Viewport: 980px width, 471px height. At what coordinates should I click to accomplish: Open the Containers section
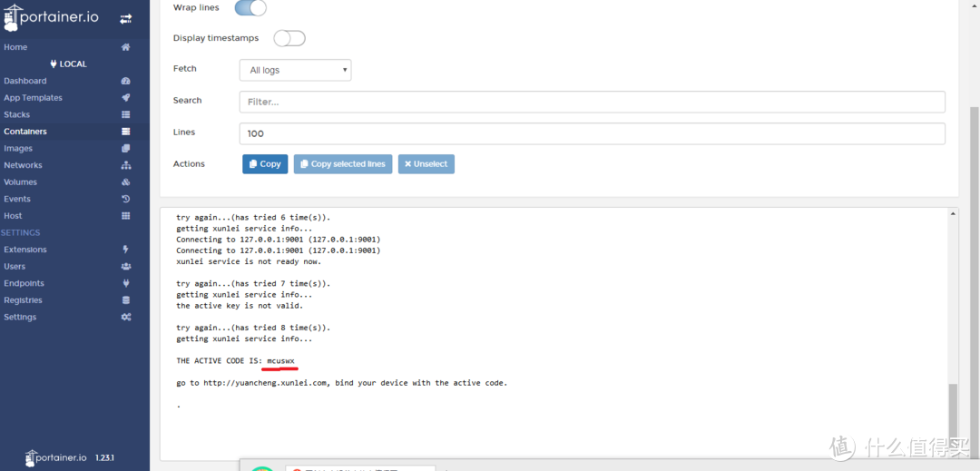[25, 132]
